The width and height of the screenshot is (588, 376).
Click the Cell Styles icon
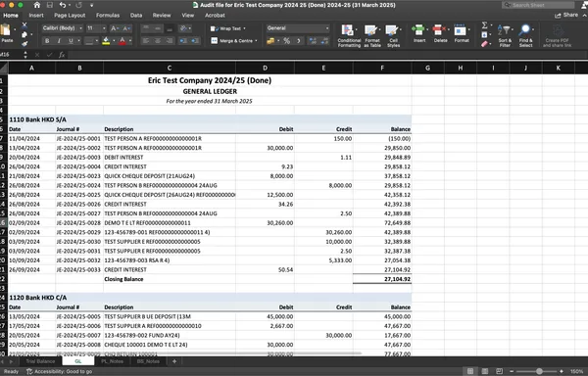(391, 30)
